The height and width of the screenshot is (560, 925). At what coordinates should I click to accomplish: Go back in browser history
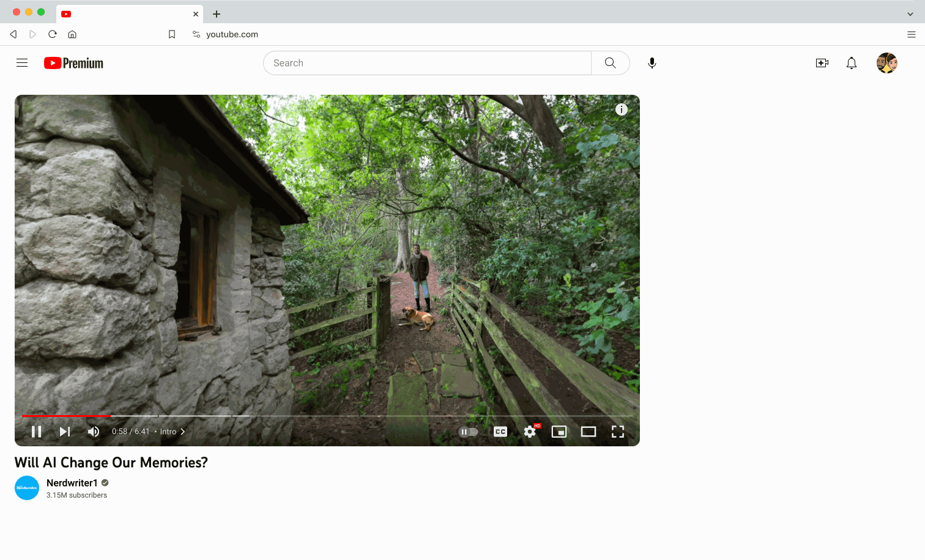click(13, 34)
